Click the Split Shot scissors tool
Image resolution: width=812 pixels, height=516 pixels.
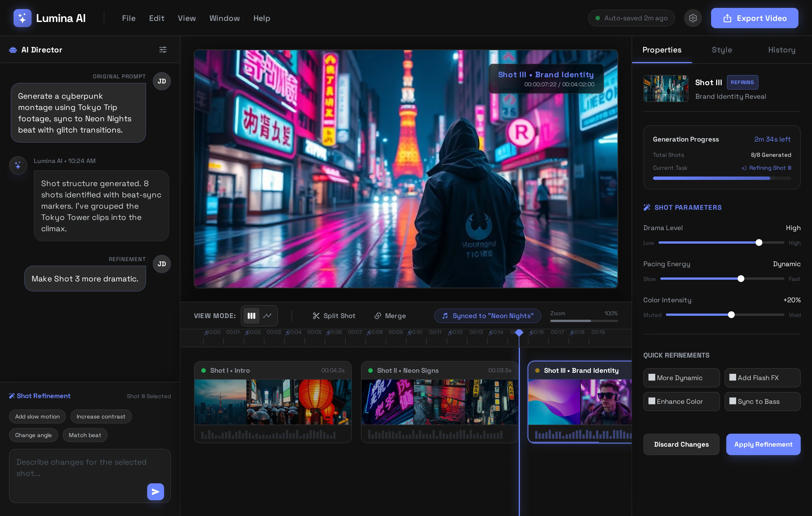coord(334,316)
